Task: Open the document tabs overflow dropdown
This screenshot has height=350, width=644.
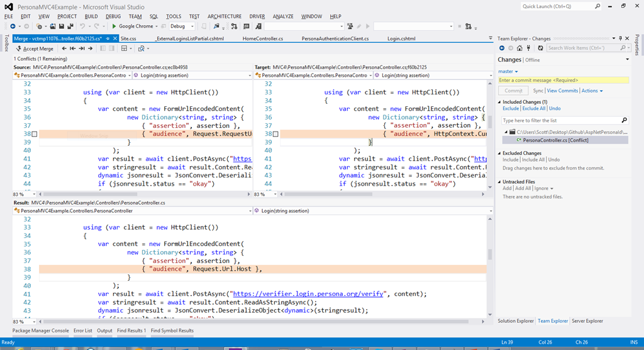Action: point(491,38)
